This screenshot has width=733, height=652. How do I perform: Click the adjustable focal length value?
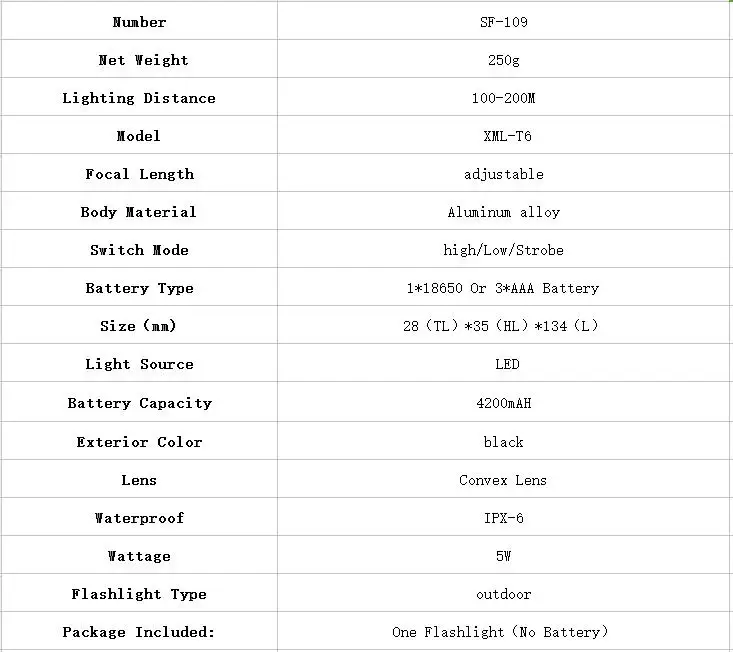[504, 174]
